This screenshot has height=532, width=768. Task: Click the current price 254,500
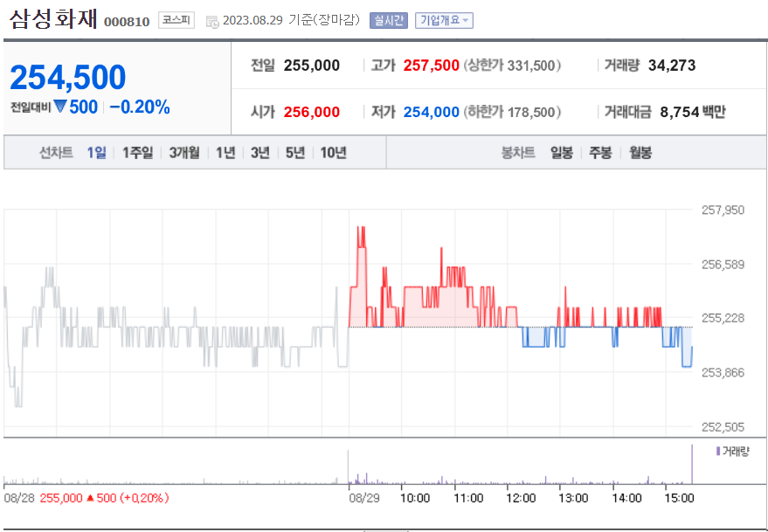[x=67, y=78]
